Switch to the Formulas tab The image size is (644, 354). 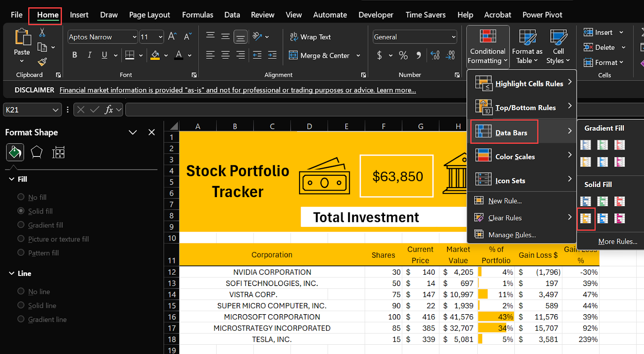click(x=198, y=15)
